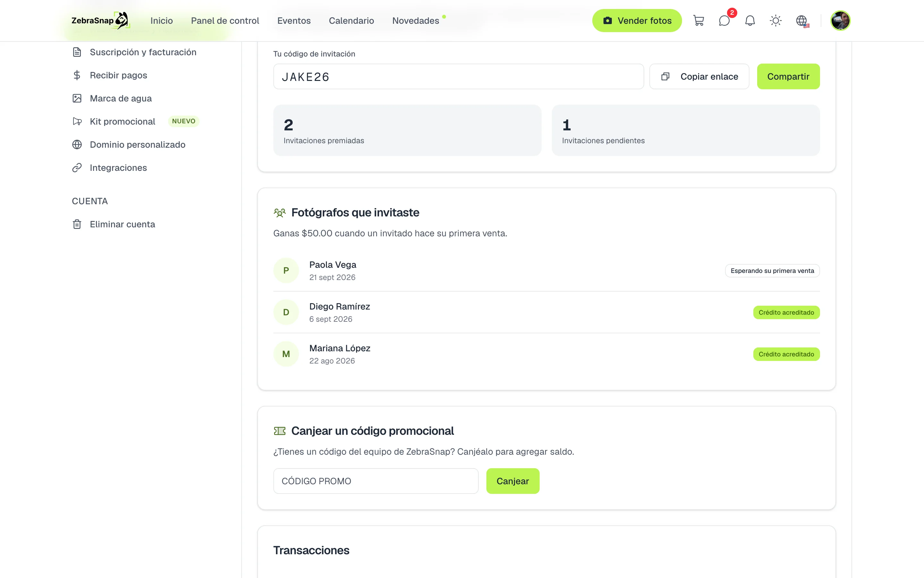This screenshot has width=924, height=578.
Task: Open Kit promocional page
Action: coord(122,122)
